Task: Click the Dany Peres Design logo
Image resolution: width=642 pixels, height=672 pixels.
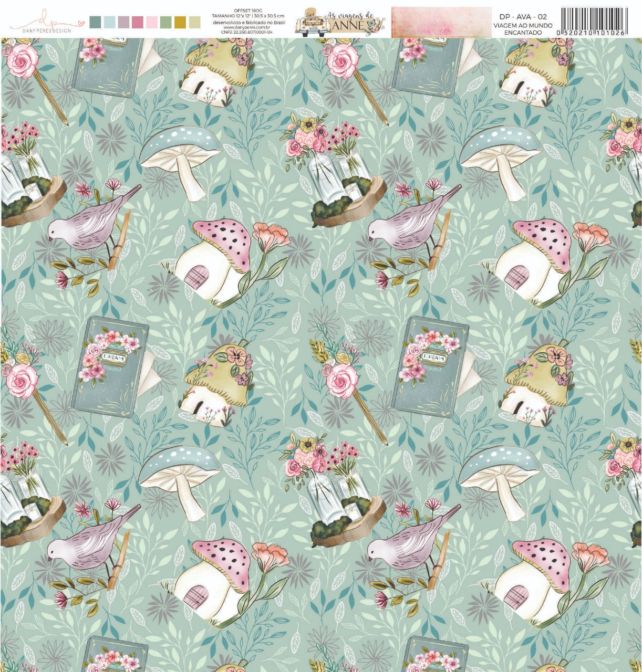Action: point(47,20)
